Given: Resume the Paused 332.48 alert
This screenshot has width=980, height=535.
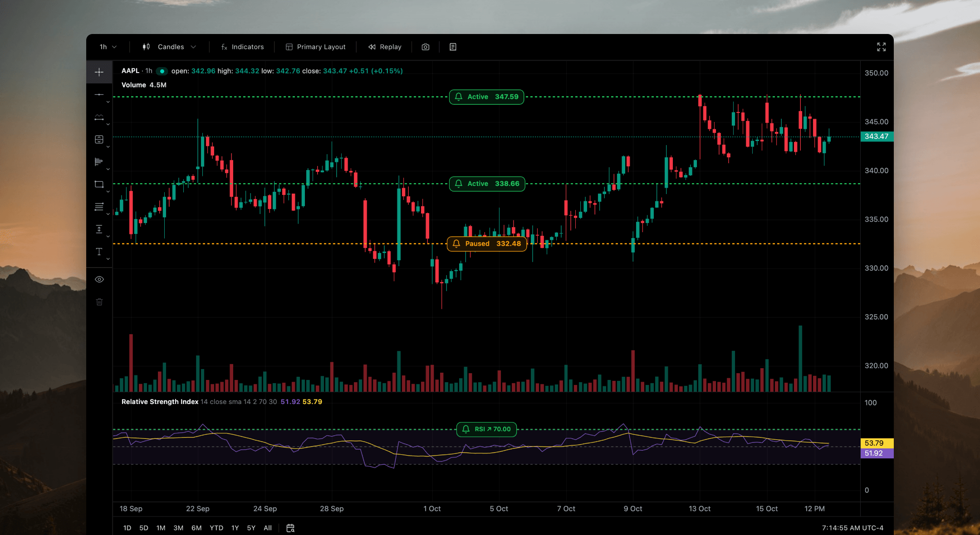Looking at the screenshot, I should pos(487,243).
